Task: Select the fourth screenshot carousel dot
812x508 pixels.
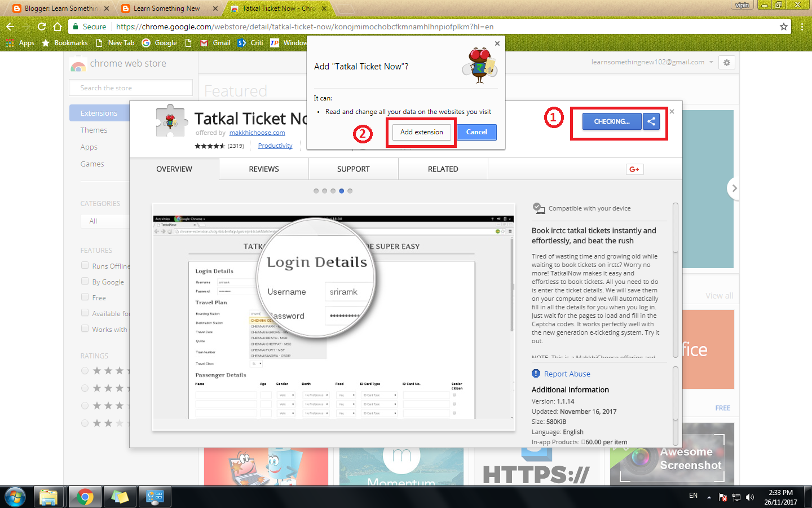Action: pos(342,191)
